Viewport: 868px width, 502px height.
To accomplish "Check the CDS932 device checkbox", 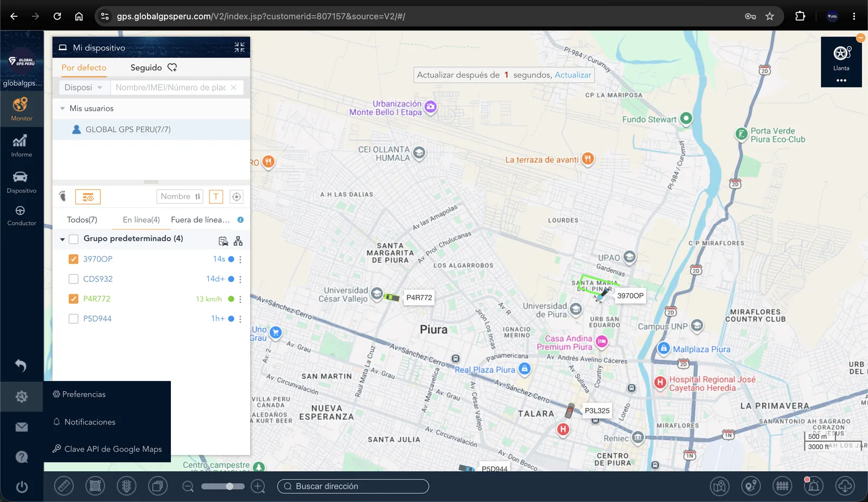I will tap(74, 279).
